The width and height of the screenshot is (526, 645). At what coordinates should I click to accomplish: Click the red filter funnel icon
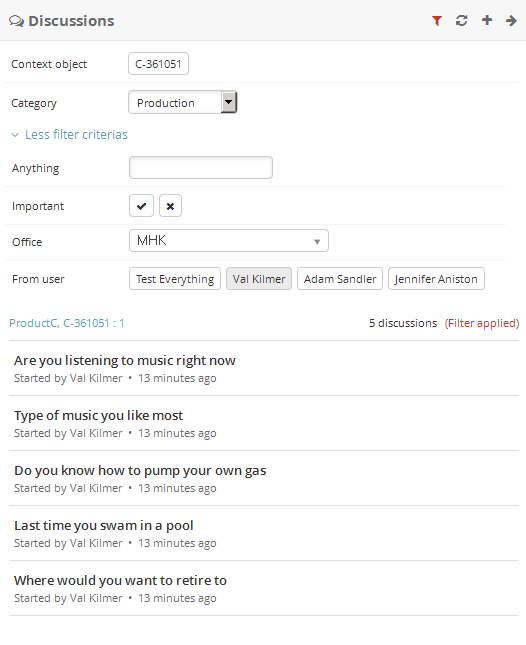pyautogui.click(x=437, y=21)
